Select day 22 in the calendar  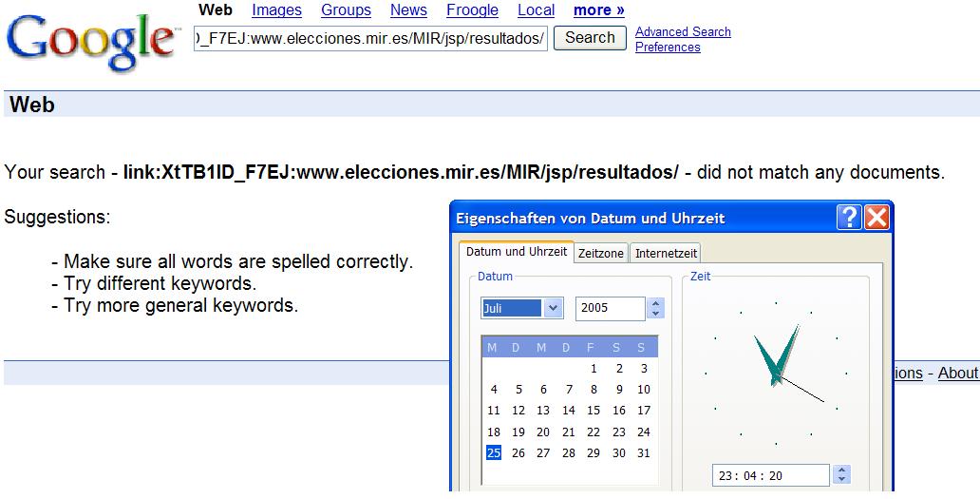pos(594,432)
